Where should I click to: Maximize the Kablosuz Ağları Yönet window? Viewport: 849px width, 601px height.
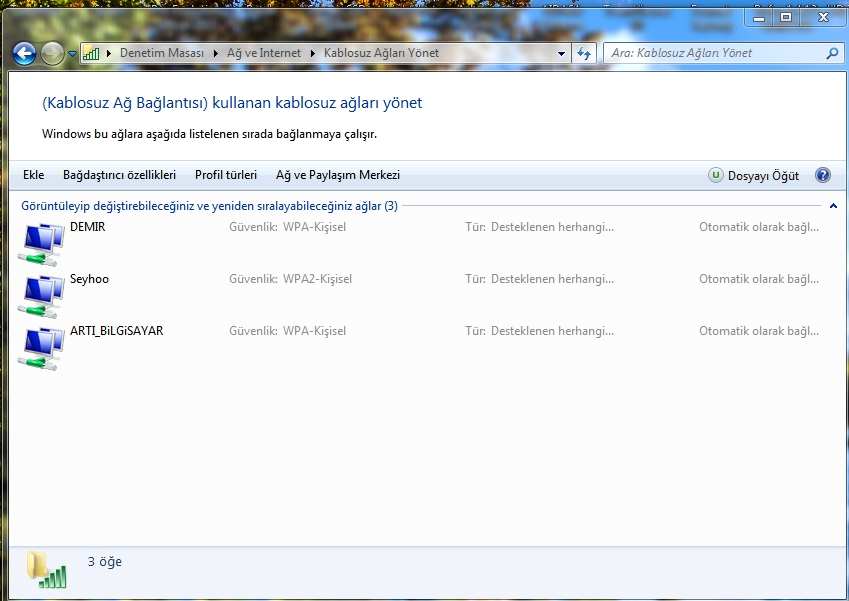pos(786,17)
